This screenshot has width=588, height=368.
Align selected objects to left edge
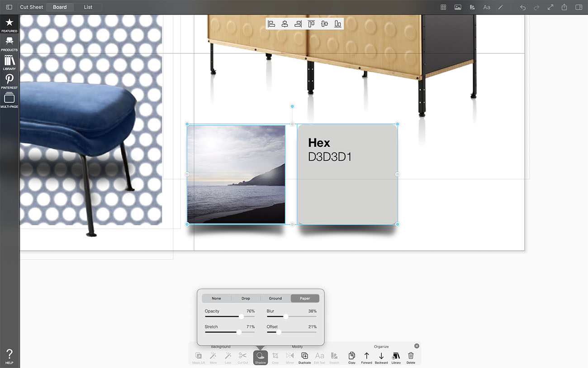[x=271, y=24]
